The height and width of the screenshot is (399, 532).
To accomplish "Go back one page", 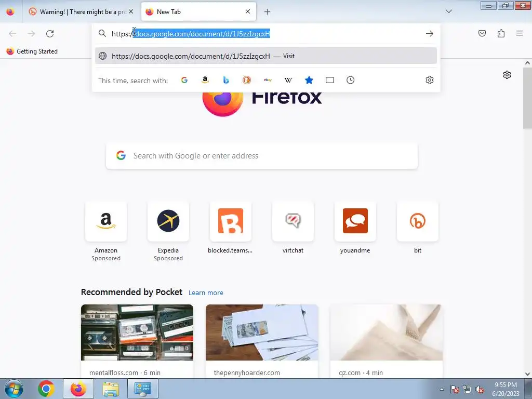I will point(12,34).
